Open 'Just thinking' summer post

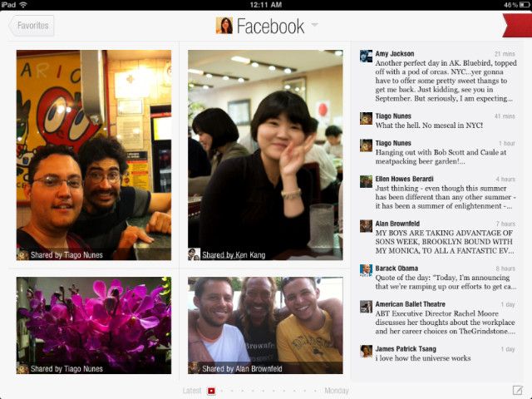click(446, 197)
